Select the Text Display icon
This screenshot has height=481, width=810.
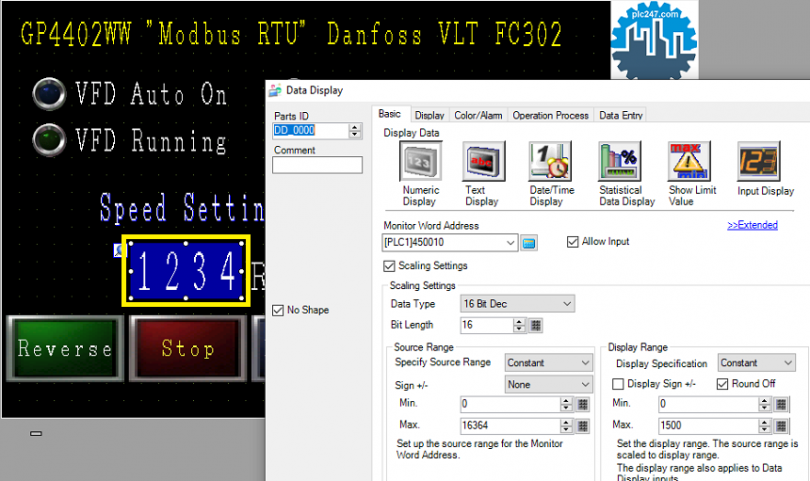click(483, 161)
